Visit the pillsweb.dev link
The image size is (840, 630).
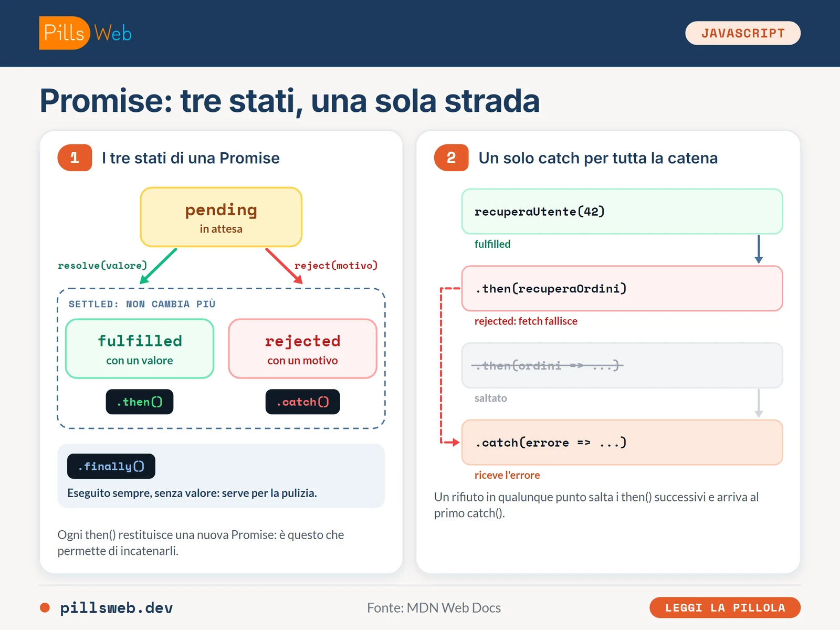pyautogui.click(x=117, y=607)
